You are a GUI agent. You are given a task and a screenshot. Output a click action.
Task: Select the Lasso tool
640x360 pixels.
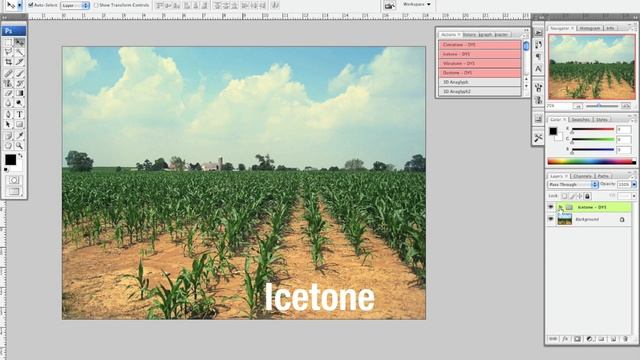[x=9, y=52]
